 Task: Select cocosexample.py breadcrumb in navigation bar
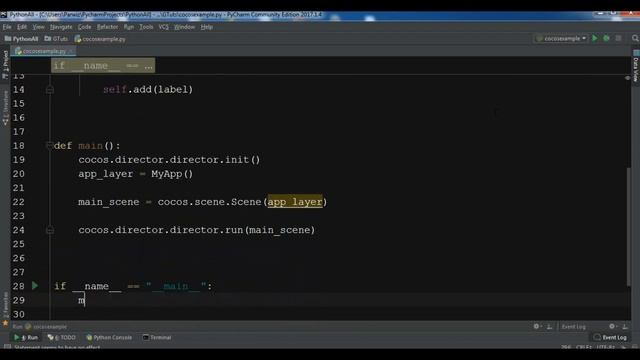click(x=100, y=39)
